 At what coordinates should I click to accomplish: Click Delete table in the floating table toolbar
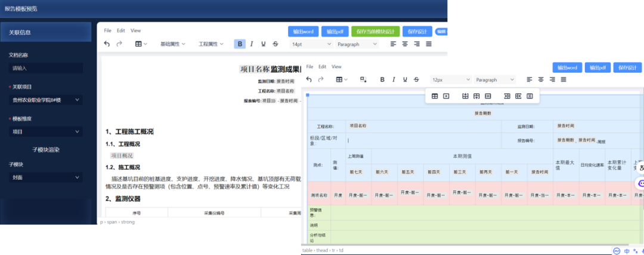446,96
